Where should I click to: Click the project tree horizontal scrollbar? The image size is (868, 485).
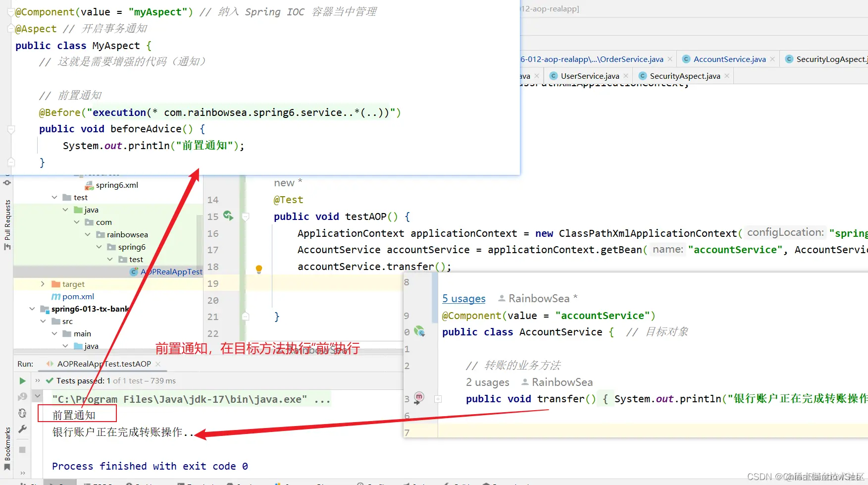[x=109, y=352]
